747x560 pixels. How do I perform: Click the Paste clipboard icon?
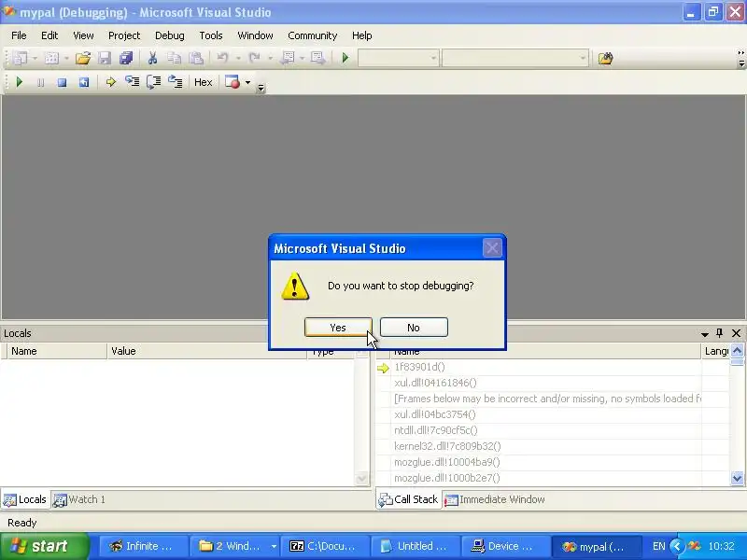[196, 58]
